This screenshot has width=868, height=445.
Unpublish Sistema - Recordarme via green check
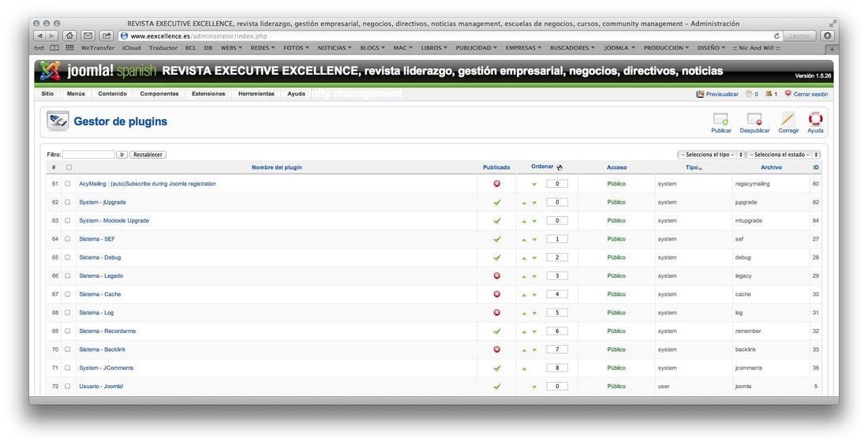(x=496, y=331)
